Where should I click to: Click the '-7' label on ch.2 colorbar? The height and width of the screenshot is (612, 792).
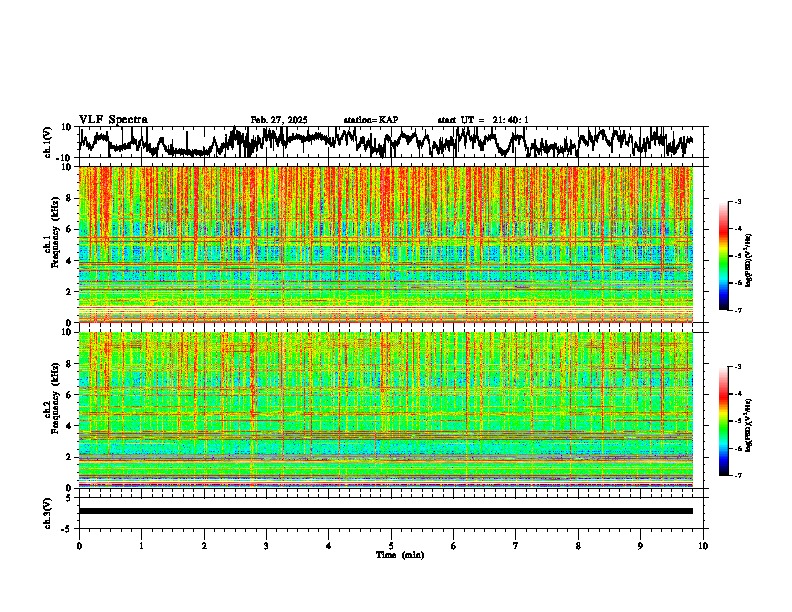point(737,475)
